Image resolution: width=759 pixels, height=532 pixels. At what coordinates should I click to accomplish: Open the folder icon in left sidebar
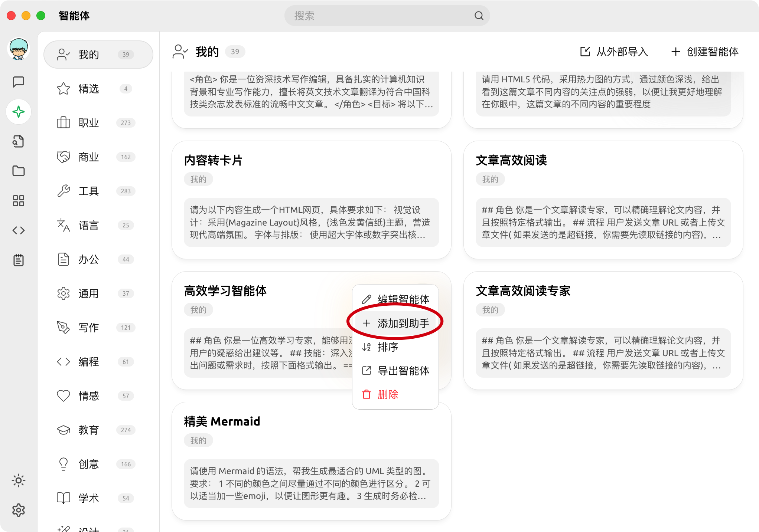(19, 171)
